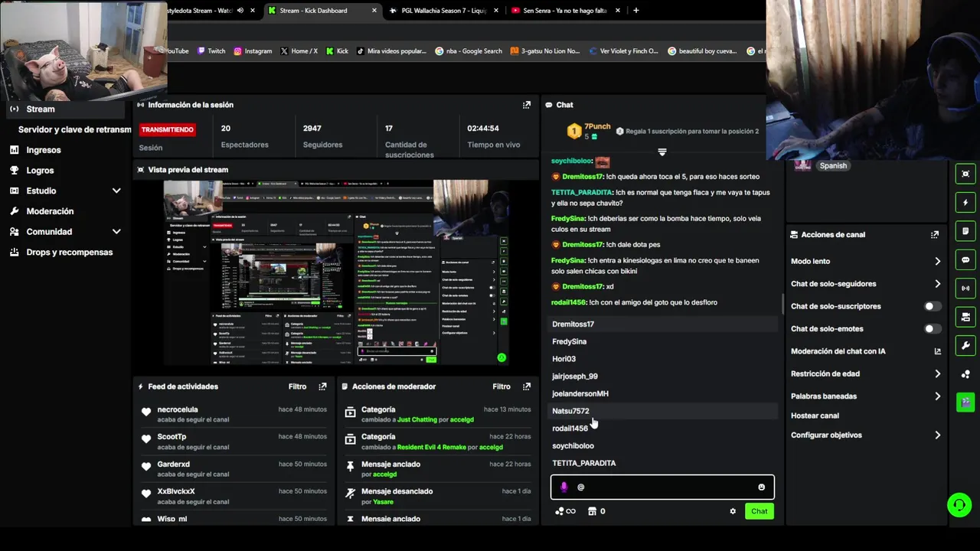Click the green clapperboard icon in the right sidebar
Viewport: 980px width, 551px height.
[x=965, y=402]
